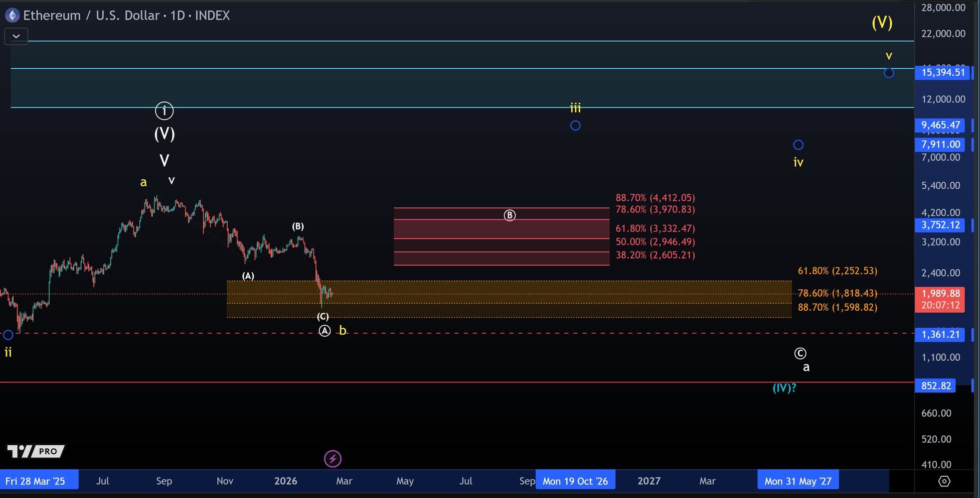980x498 pixels.
Task: Select the circled C wave label
Action: point(800,354)
